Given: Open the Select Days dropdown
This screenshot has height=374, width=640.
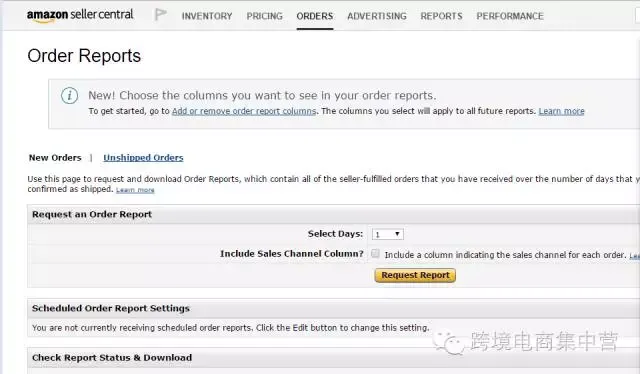Looking at the screenshot, I should tap(387, 234).
